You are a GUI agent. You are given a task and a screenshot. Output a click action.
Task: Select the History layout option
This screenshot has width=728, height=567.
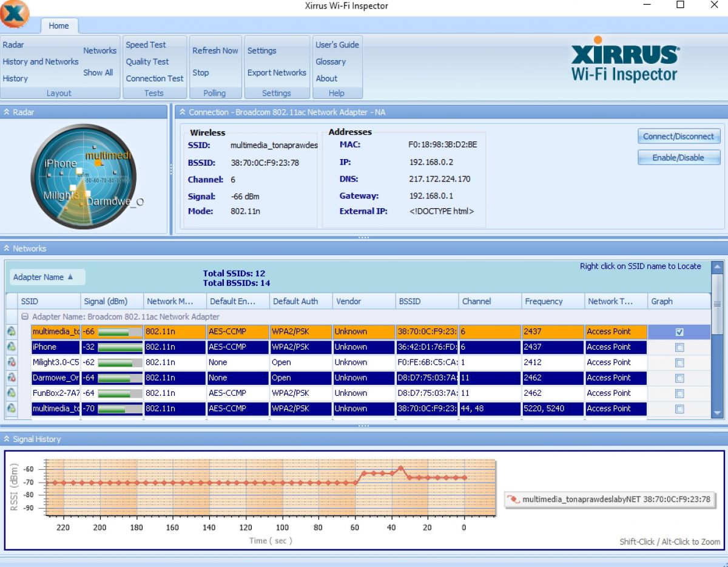[x=15, y=79]
